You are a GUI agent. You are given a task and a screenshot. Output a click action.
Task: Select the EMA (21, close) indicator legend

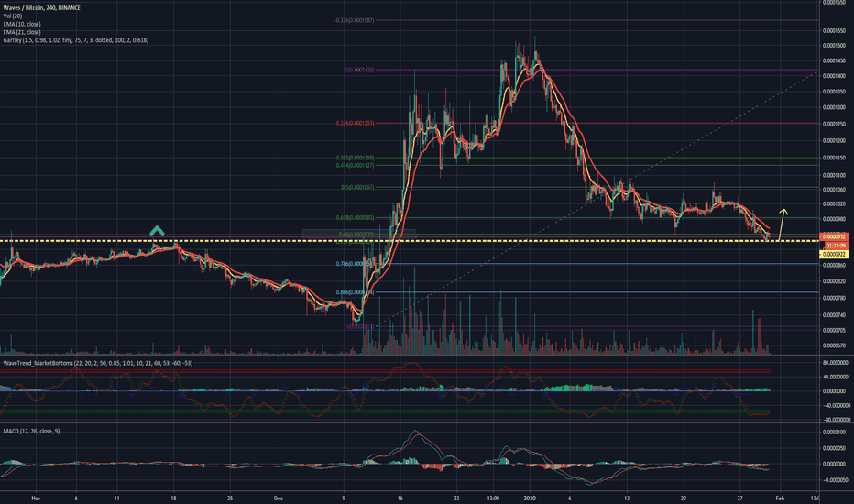[22, 32]
